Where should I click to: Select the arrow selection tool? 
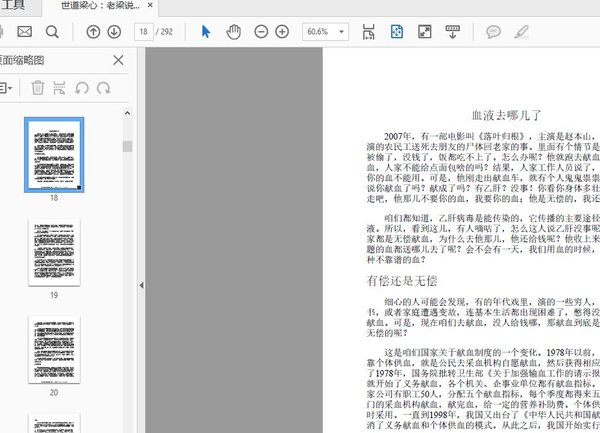[206, 32]
